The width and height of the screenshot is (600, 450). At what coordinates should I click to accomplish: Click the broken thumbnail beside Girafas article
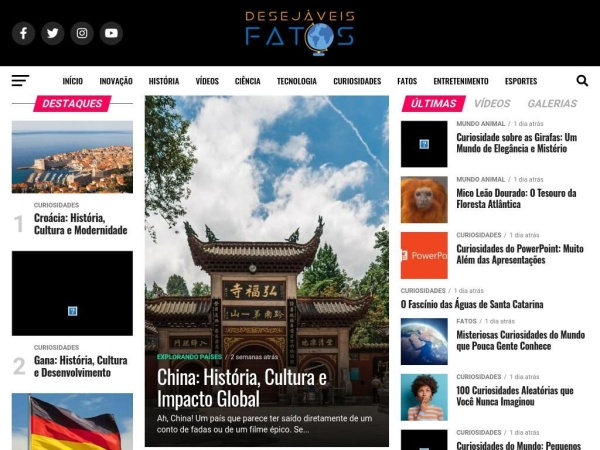tap(424, 144)
